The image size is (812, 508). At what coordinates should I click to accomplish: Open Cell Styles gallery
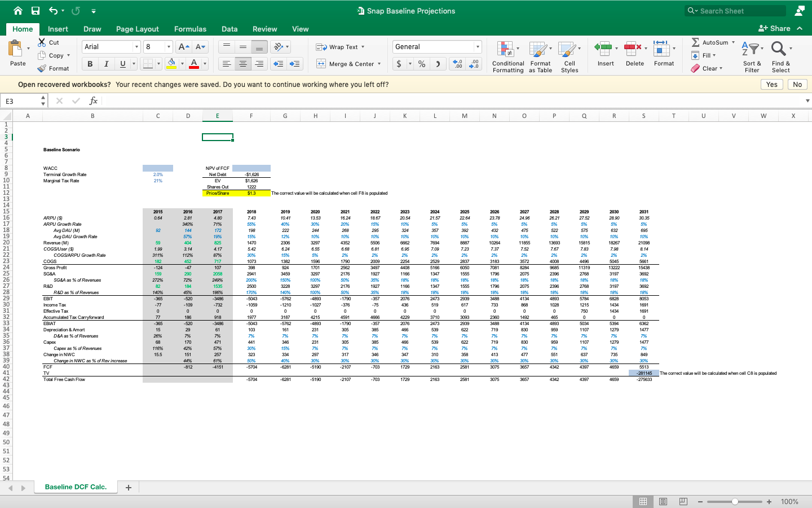(570, 56)
